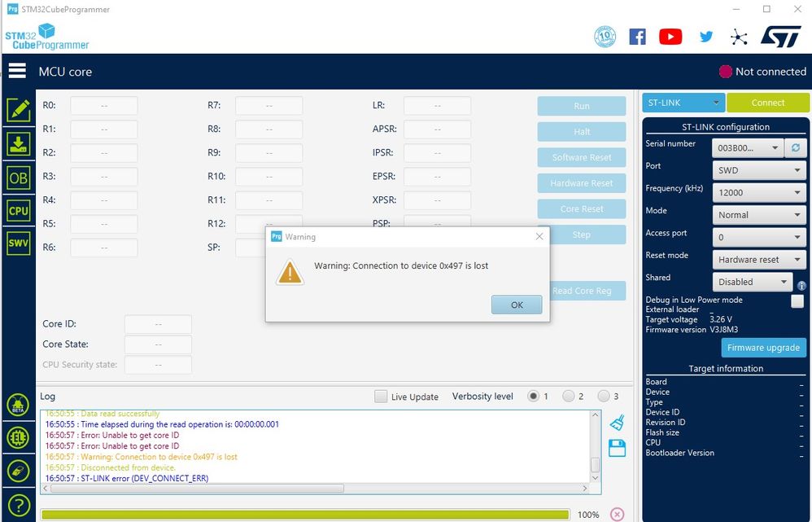Click the Firmware upgrade button
This screenshot has height=522, width=812.
tap(763, 347)
